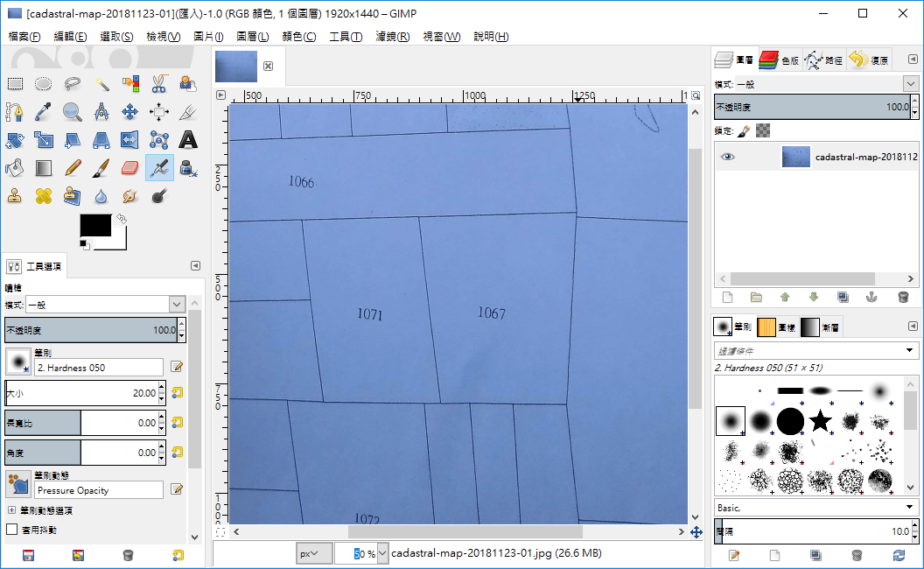924x569 pixels.
Task: Select the Paintbrush tool
Action: (x=101, y=168)
